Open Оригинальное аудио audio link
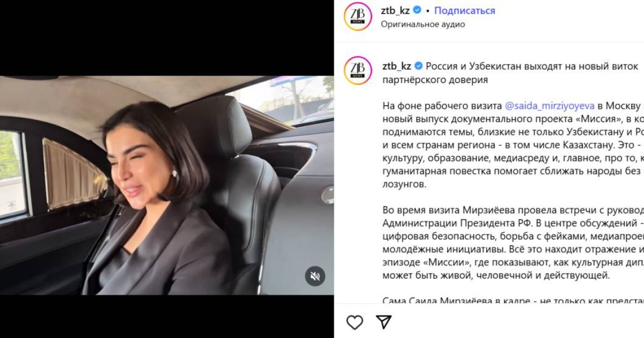The image size is (644, 338). click(x=423, y=24)
